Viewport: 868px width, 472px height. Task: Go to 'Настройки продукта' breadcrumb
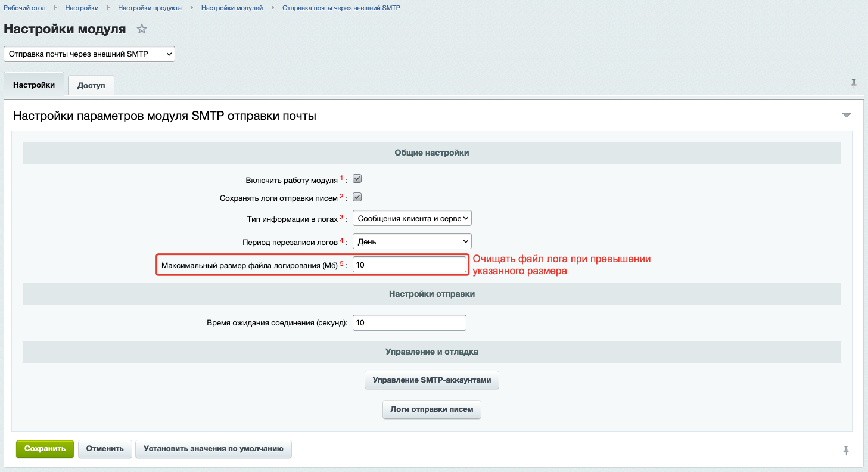click(150, 8)
